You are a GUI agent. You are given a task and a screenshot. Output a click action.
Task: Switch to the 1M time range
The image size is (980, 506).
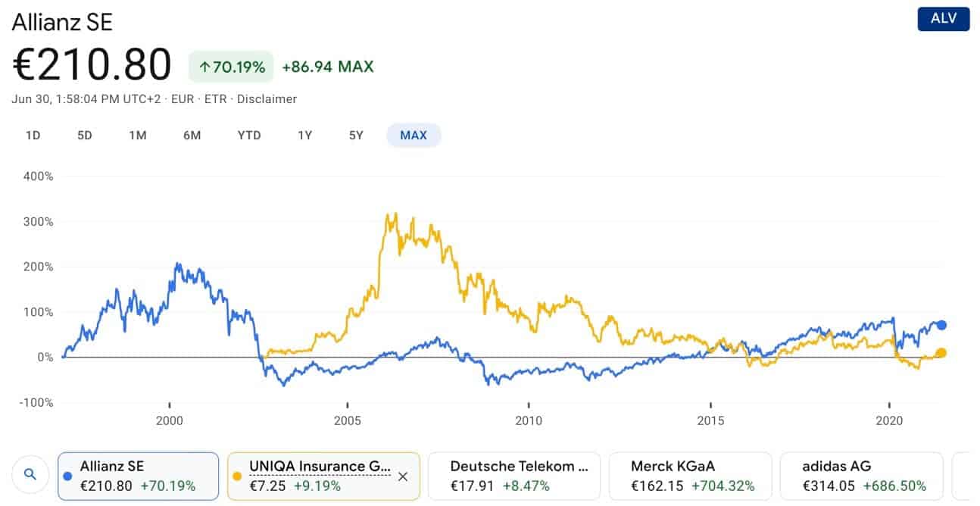tap(137, 136)
